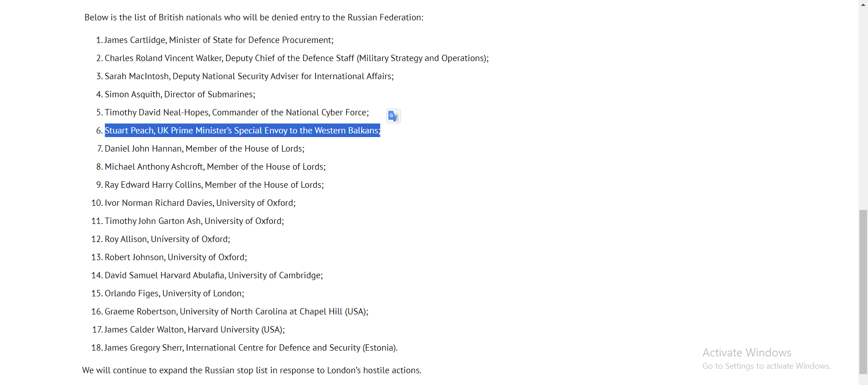Screen dimensions: 868x385
Task: Click the Timothy David Neal-Hopes entry
Action: [237, 113]
